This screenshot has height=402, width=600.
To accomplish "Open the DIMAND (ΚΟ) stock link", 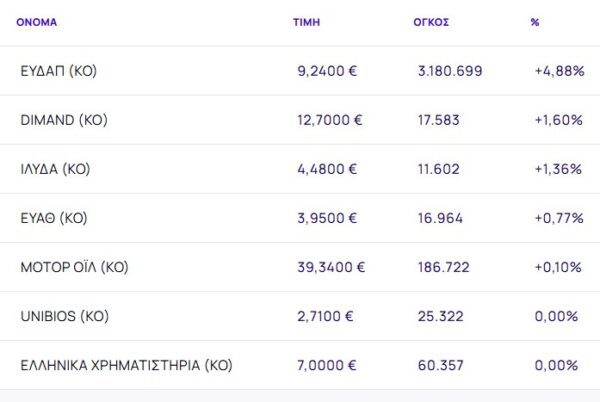I will click(63, 120).
